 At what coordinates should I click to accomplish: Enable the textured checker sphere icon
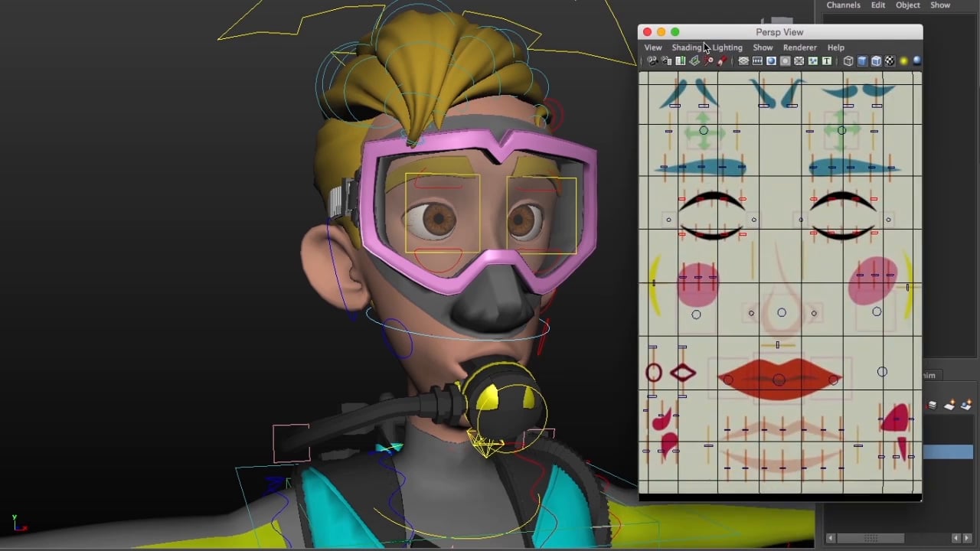(890, 61)
